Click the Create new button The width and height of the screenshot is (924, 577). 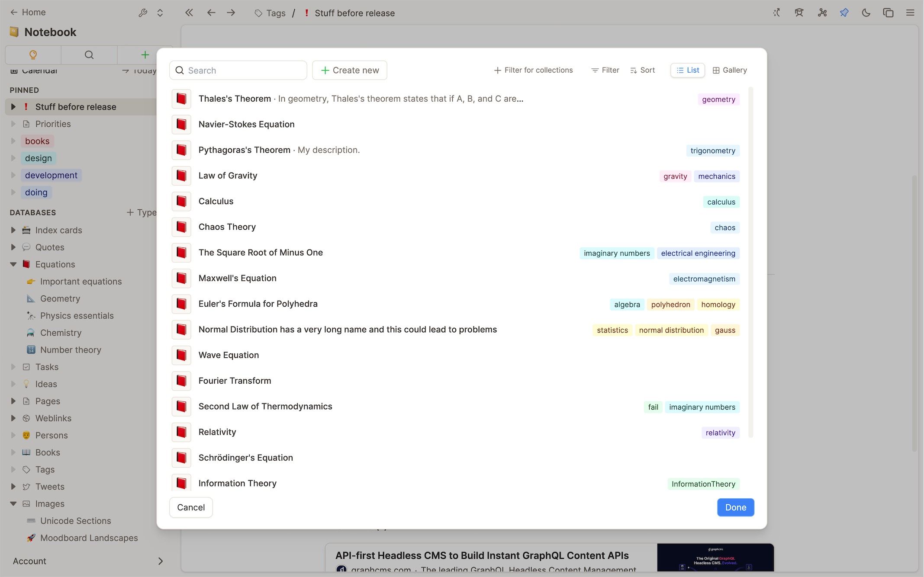350,70
